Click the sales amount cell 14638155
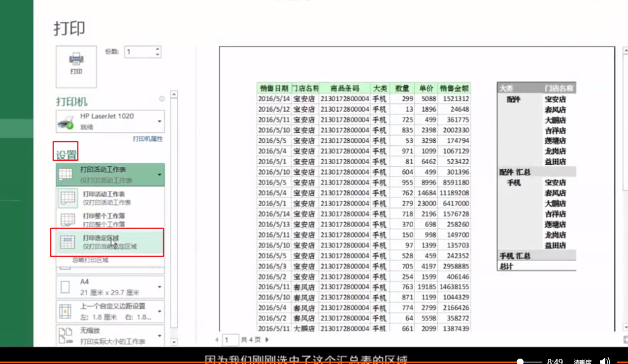This screenshot has height=364, width=628. point(454,287)
